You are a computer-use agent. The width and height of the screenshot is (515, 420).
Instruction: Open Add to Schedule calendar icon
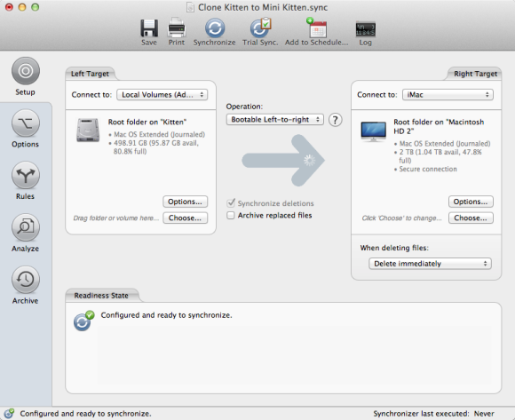(x=317, y=28)
